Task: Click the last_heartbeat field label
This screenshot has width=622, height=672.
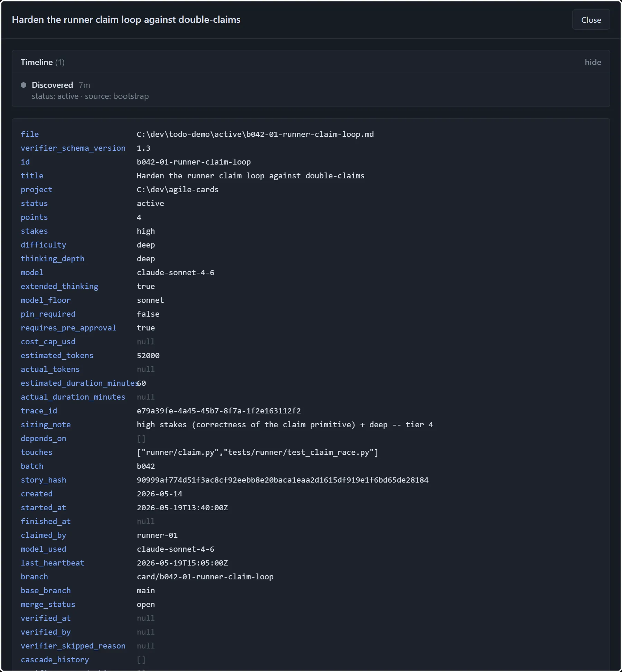Action: [x=53, y=563]
